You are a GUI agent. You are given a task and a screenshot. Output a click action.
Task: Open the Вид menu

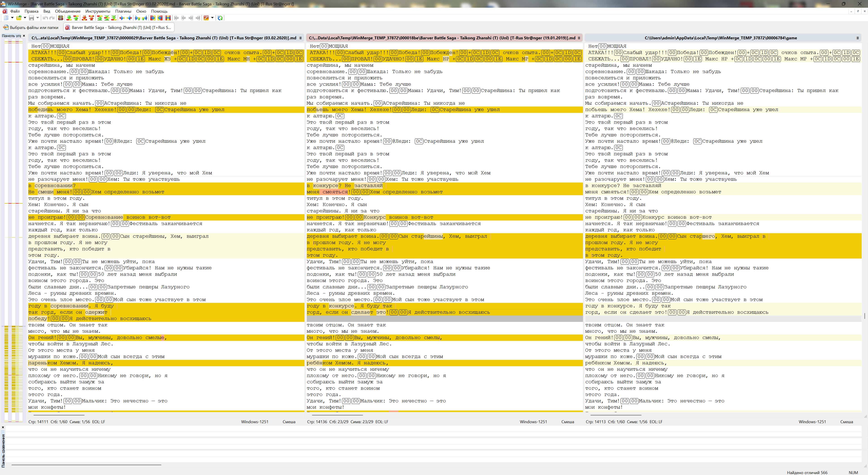coord(47,11)
